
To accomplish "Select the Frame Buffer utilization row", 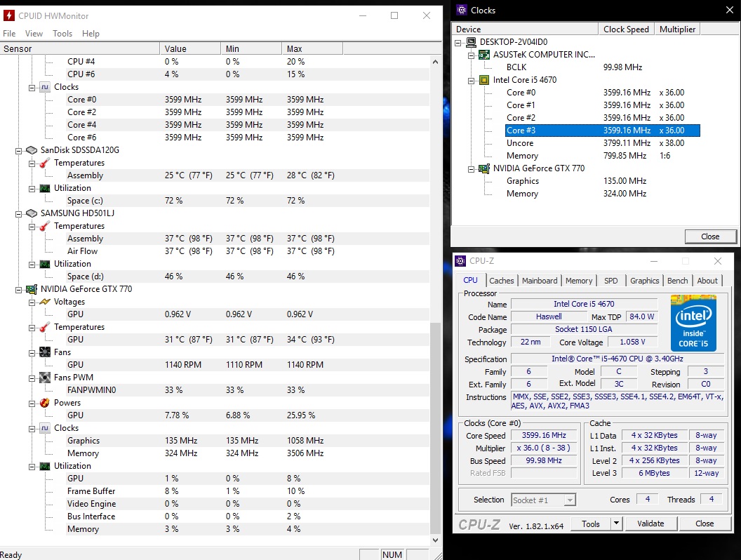I will pos(248,491).
